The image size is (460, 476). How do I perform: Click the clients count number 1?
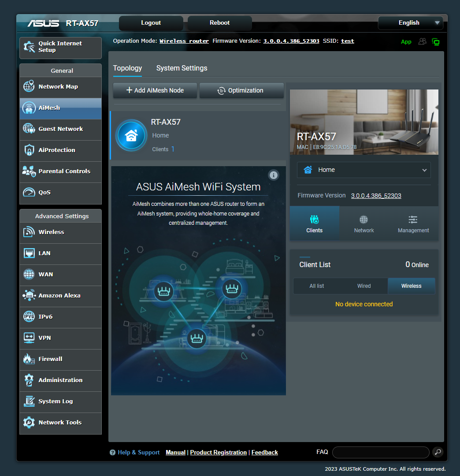(x=173, y=149)
